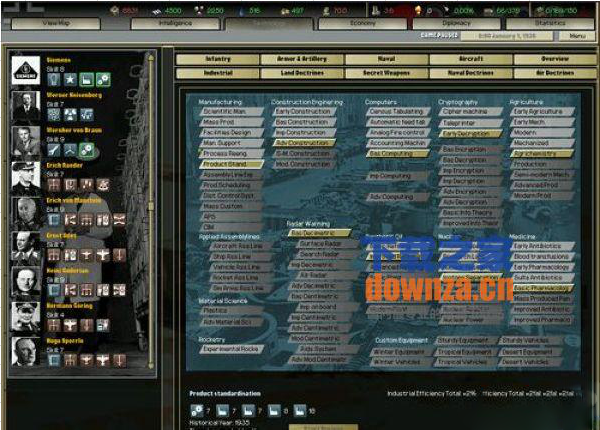Image resolution: width=600 pixels, height=430 pixels.
Task: Select the Werner Heisenberg portrait
Action: coord(26,105)
